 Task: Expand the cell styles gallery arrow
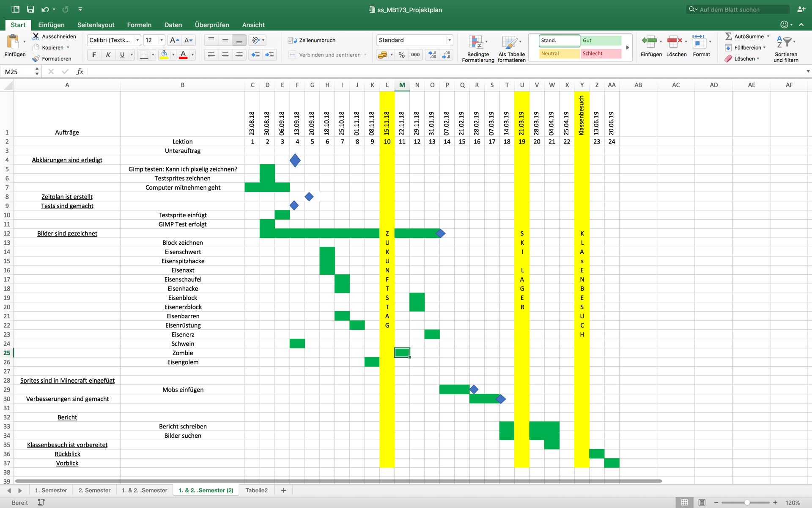(628, 47)
